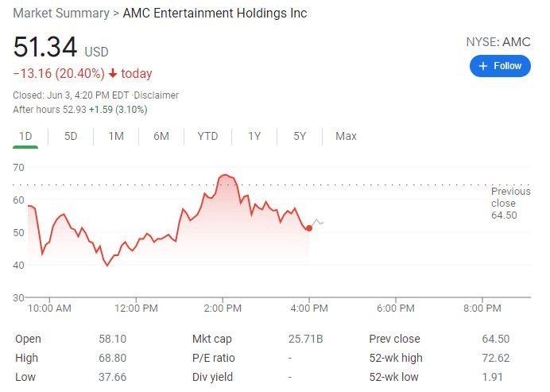Click the gray after-hours line segment
This screenshot has height=392, width=550.
click(x=318, y=221)
